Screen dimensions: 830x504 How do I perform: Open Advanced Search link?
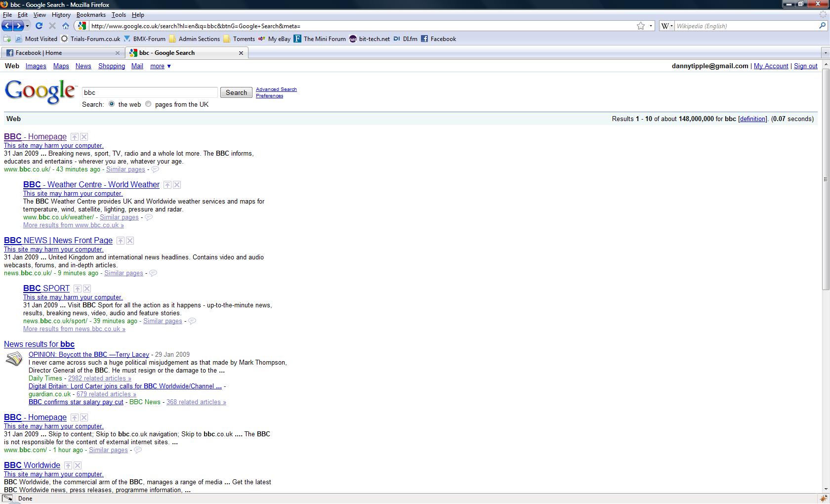(x=276, y=89)
